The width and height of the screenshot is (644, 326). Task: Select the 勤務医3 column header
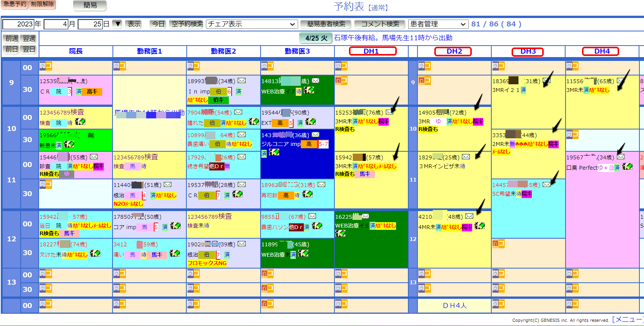tap(297, 51)
